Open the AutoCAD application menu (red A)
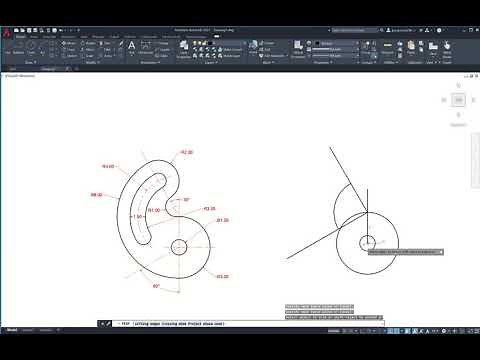Viewport: 480px width, 360px height. 6,33
